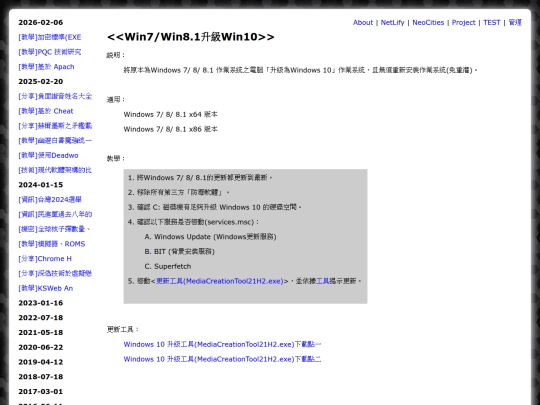The height and width of the screenshot is (405, 540).
Task: Open the NetLify navigation link
Action: [392, 22]
